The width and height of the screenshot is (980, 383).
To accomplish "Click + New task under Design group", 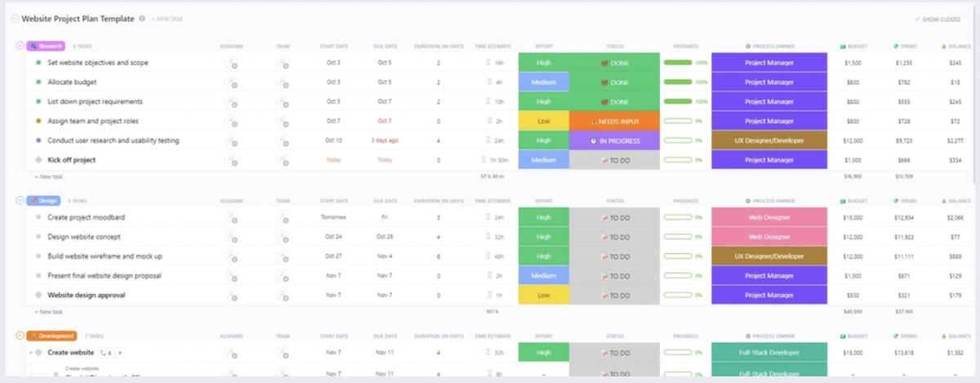I will (x=49, y=311).
